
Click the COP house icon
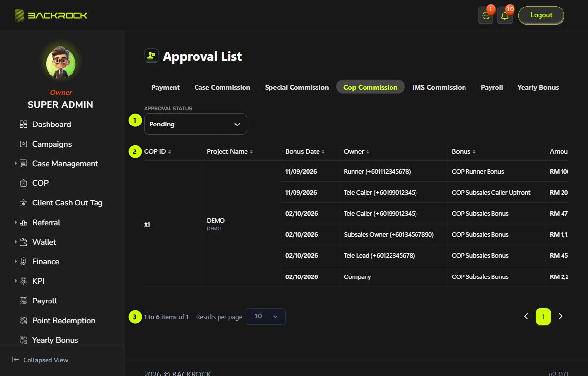24,183
